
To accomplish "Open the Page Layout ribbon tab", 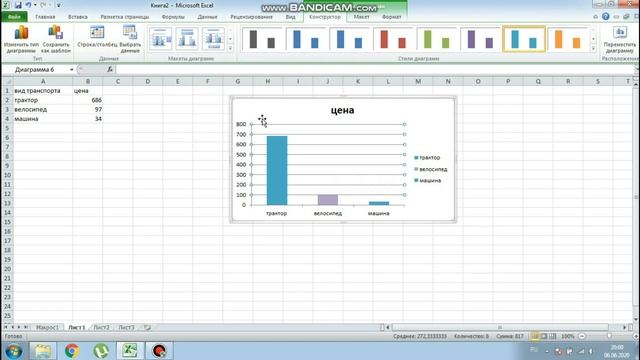I will coord(124,17).
